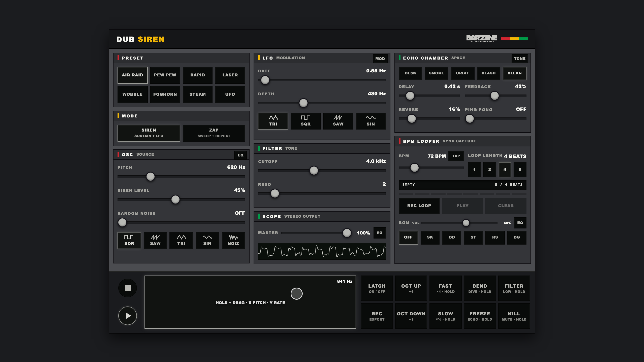644x362 pixels.
Task: Hit the FAST ×4 hold pad
Action: (x=445, y=288)
